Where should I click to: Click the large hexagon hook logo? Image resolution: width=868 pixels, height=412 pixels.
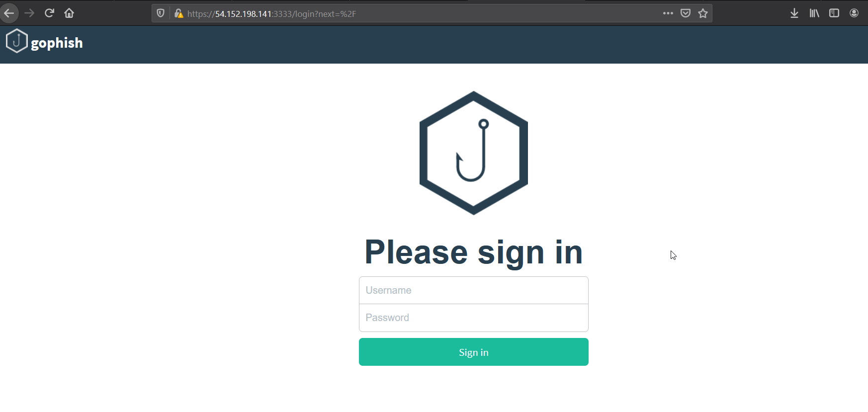(x=474, y=153)
